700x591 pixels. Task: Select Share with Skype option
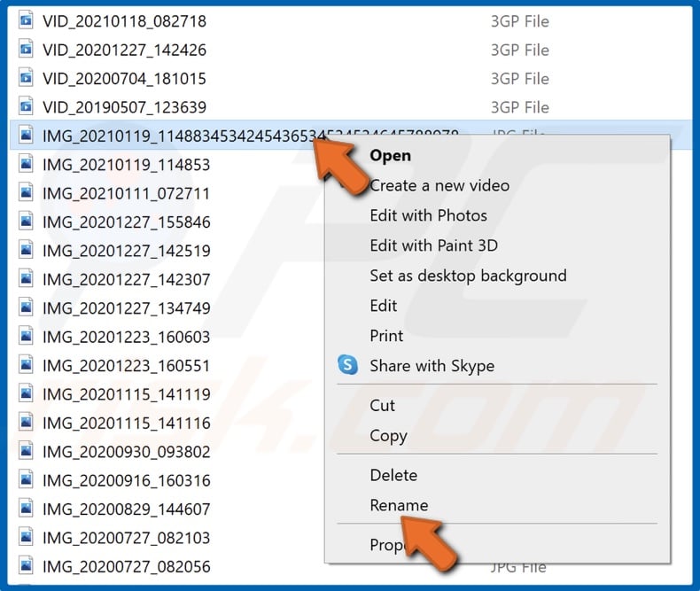(432, 366)
